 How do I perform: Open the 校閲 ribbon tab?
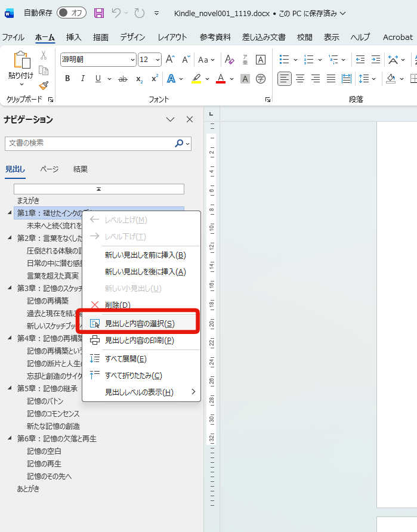tap(304, 37)
